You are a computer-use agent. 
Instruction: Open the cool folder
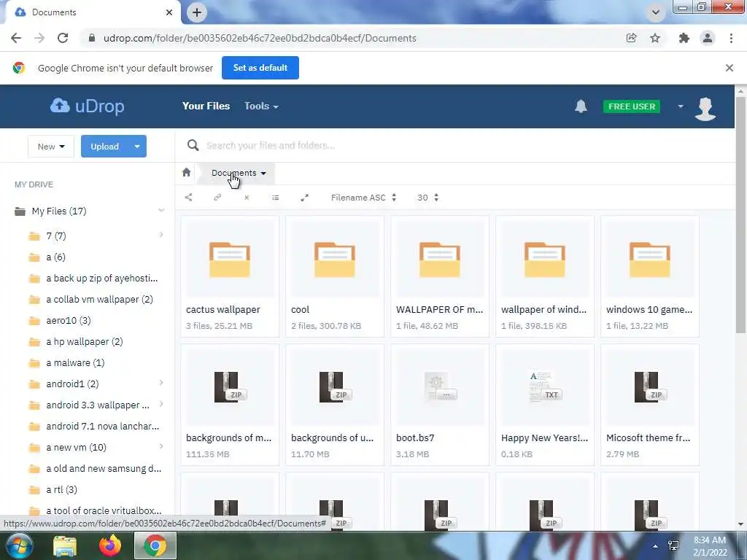(x=334, y=276)
